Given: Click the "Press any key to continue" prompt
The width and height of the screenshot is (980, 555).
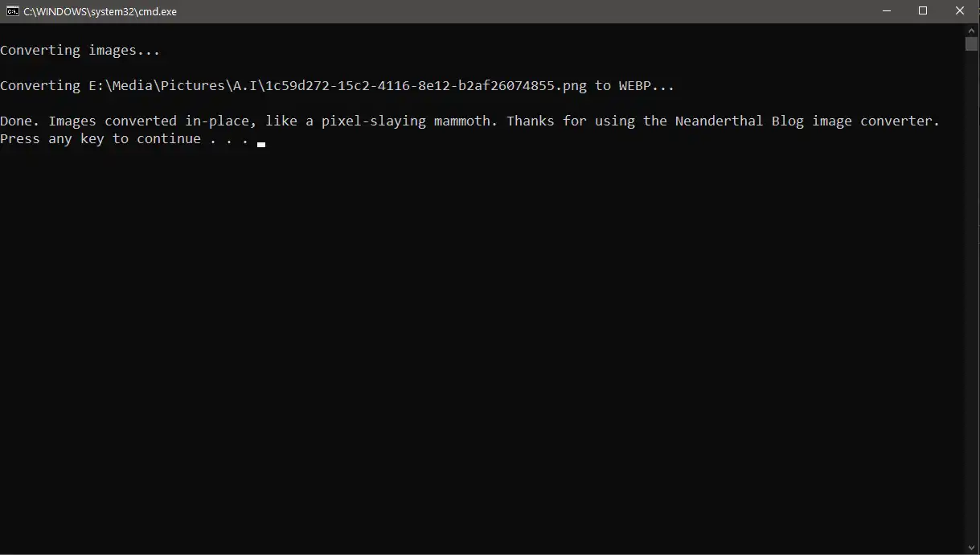Looking at the screenshot, I should click(x=100, y=139).
